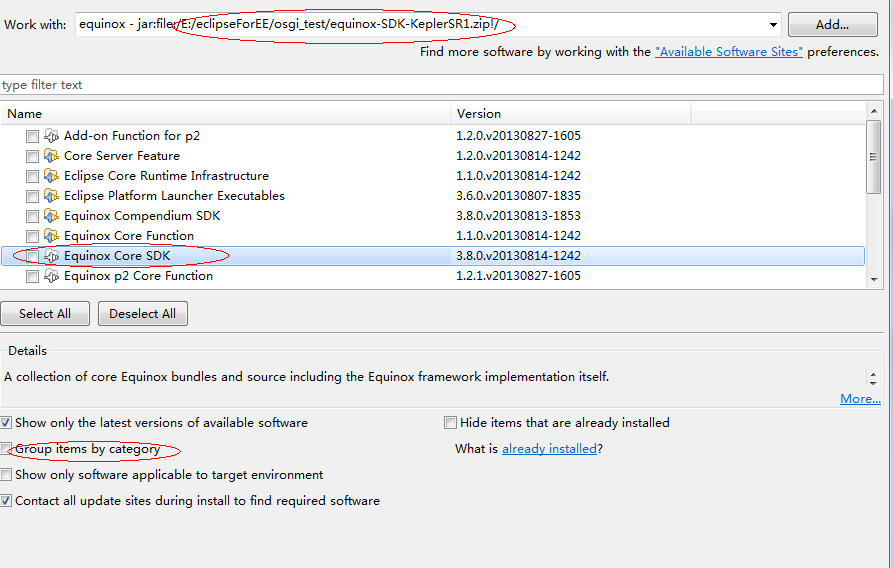Screen dimensions: 893x568
Task: Sort the list by Version column header
Action: pyautogui.click(x=570, y=114)
